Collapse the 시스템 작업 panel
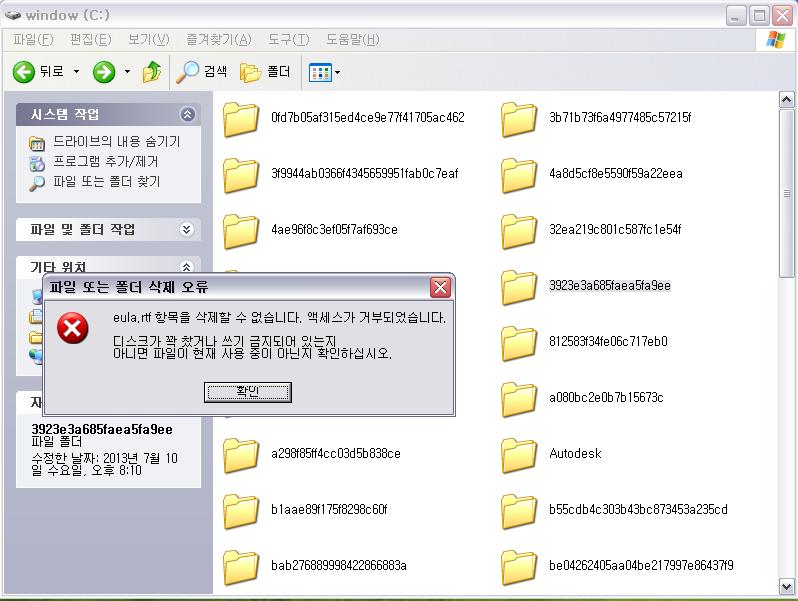The height and width of the screenshot is (601, 798). click(186, 115)
